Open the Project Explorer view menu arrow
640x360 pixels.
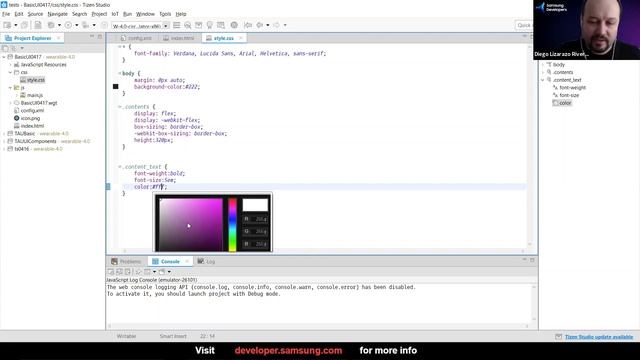click(22, 48)
